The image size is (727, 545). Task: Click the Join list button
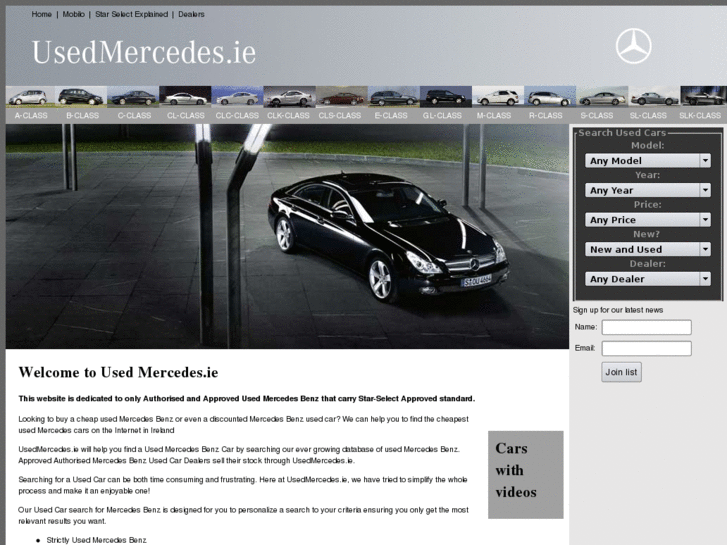pyautogui.click(x=621, y=372)
